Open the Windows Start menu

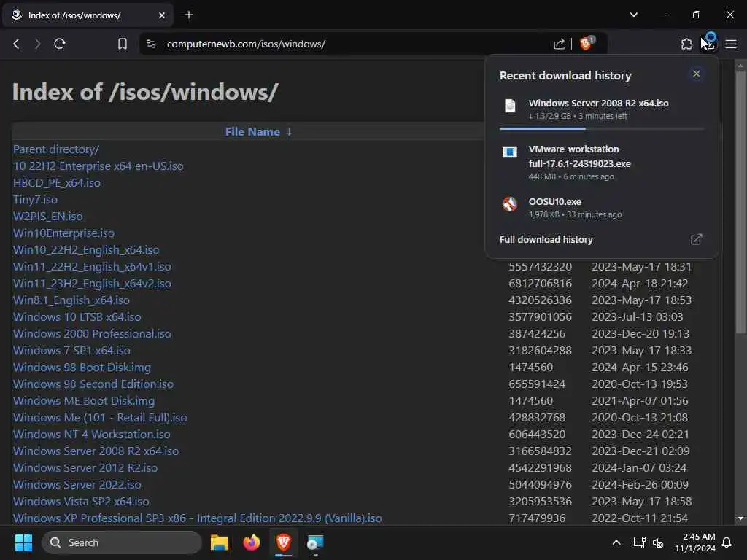[x=23, y=542]
